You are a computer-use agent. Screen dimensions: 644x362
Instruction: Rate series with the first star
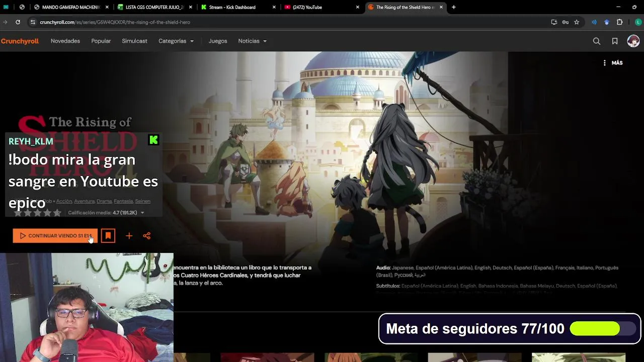coord(18,213)
